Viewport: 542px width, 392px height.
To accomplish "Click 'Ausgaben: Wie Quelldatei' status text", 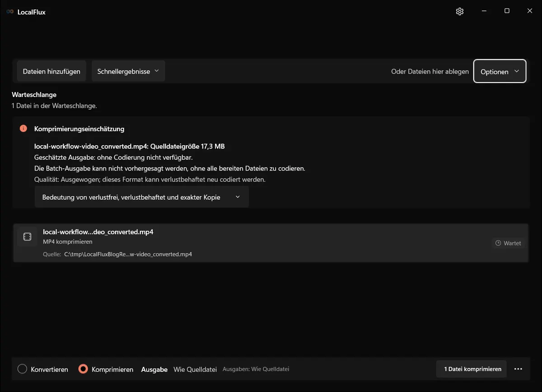I will [x=256, y=369].
